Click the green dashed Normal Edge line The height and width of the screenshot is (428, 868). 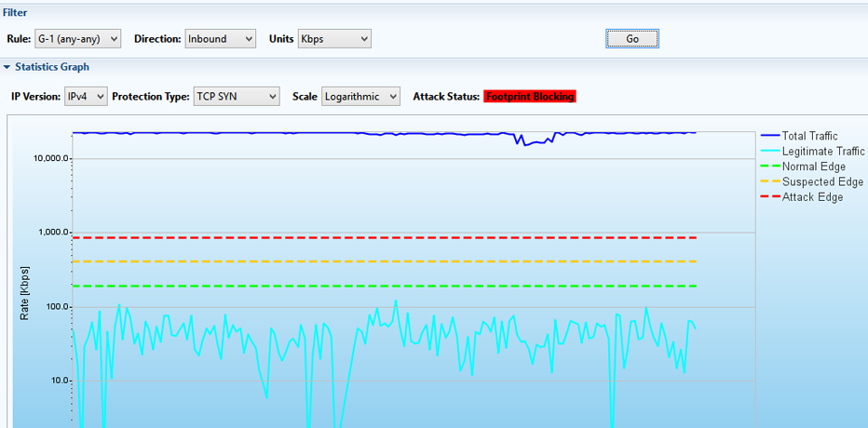(385, 286)
